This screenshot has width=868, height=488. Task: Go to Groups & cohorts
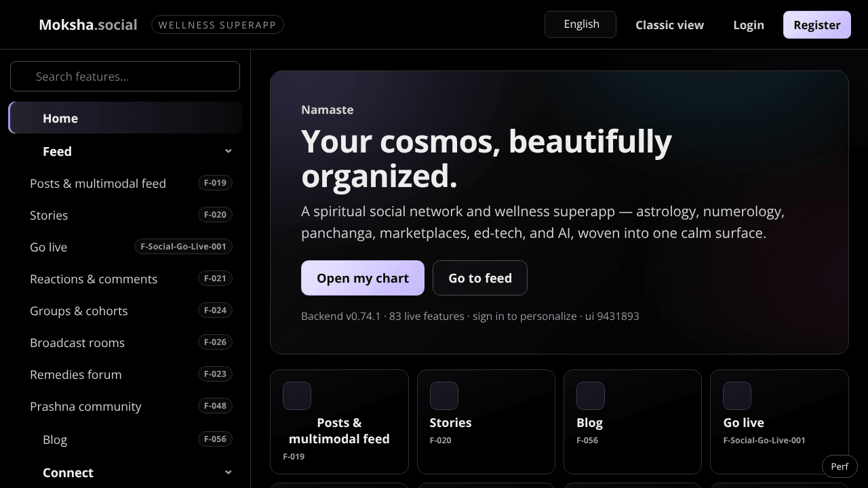125,310
